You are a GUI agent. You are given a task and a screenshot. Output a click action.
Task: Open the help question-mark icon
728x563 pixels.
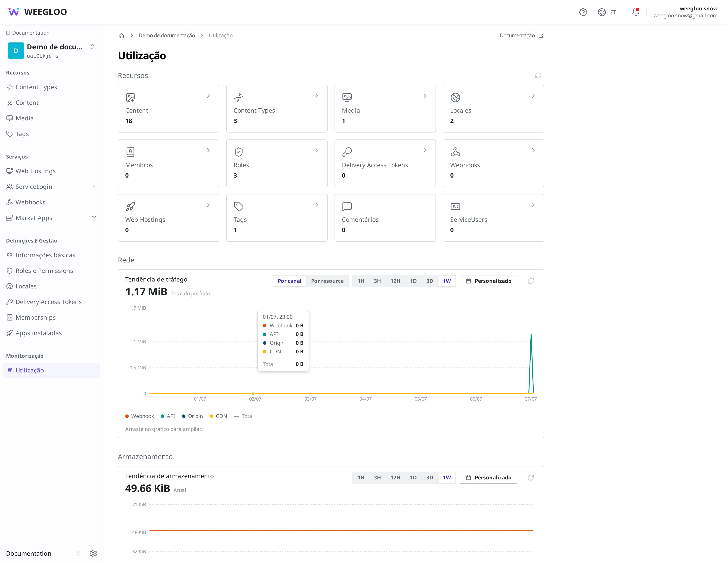[583, 12]
